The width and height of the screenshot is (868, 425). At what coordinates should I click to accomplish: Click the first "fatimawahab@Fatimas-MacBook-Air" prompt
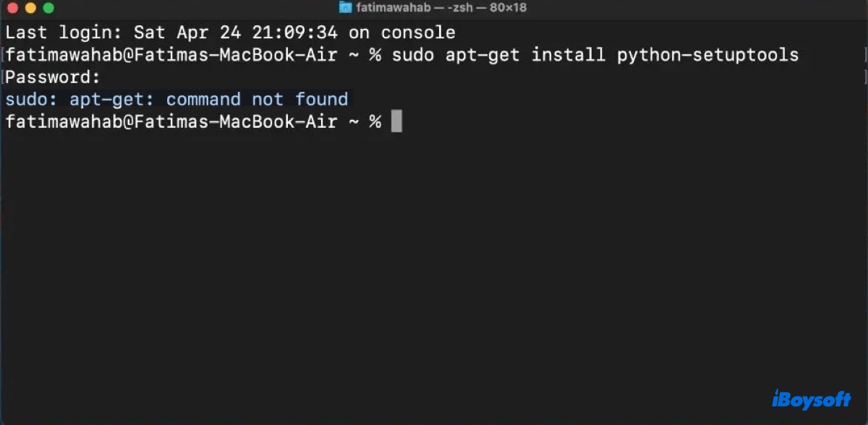pos(171,55)
